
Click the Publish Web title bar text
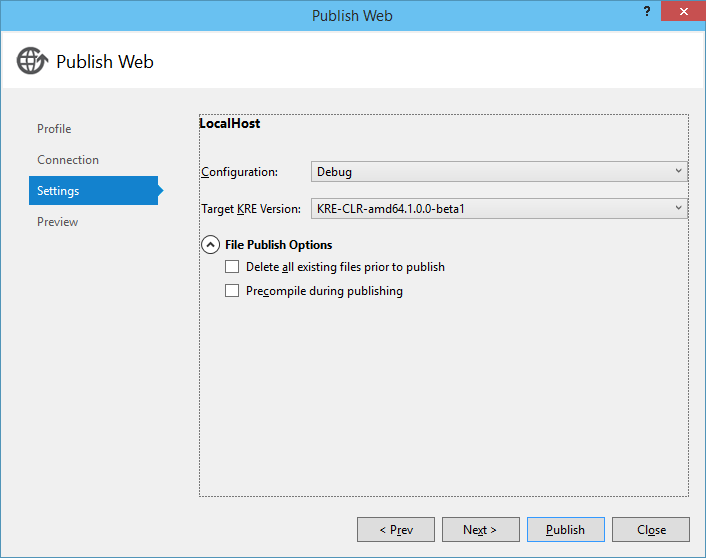click(x=352, y=16)
